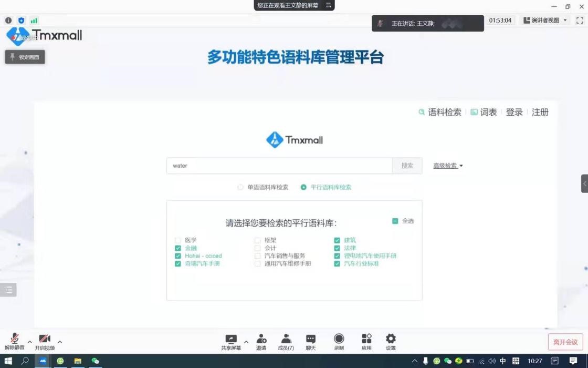This screenshot has width=588, height=368.
Task: Switch the 中 input method indicator
Action: pyautogui.click(x=503, y=361)
